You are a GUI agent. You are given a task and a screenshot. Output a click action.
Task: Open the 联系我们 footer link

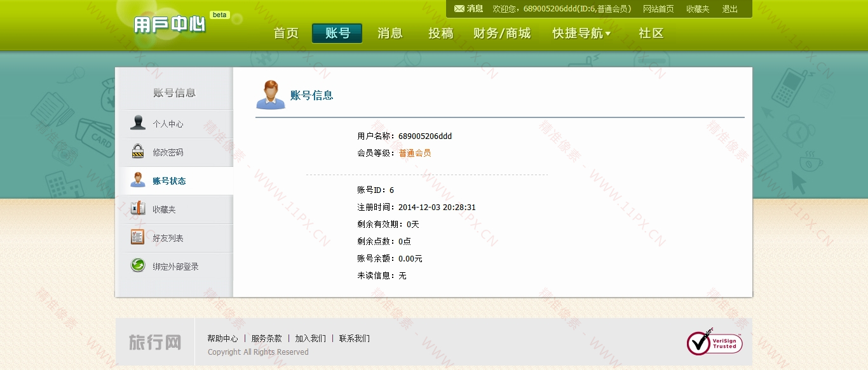point(354,338)
